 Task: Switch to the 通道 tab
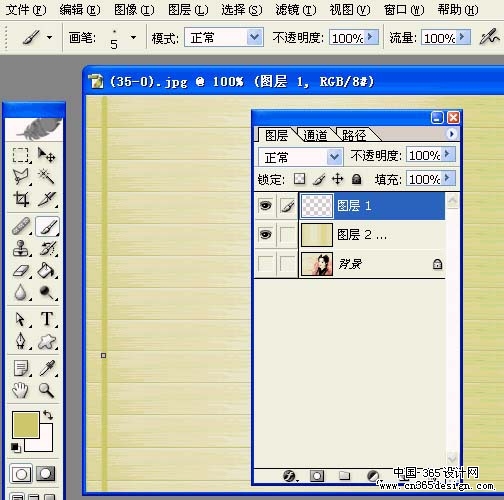pos(315,135)
